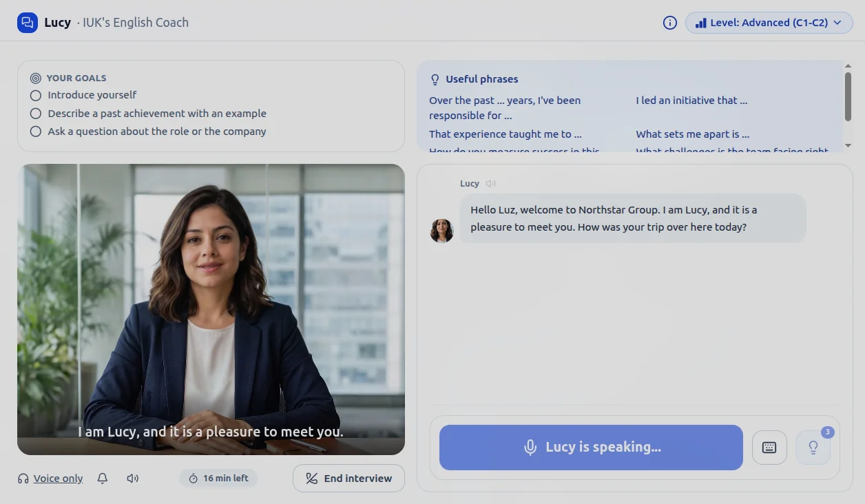Click the Lucy video feed
Screen dimensions: 865x504
(211, 309)
